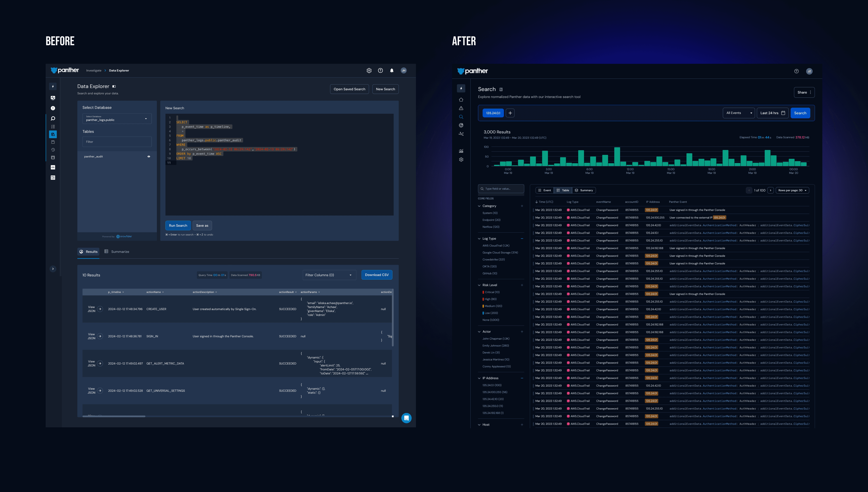
Task: Open the notifications bell icon
Action: (x=392, y=71)
